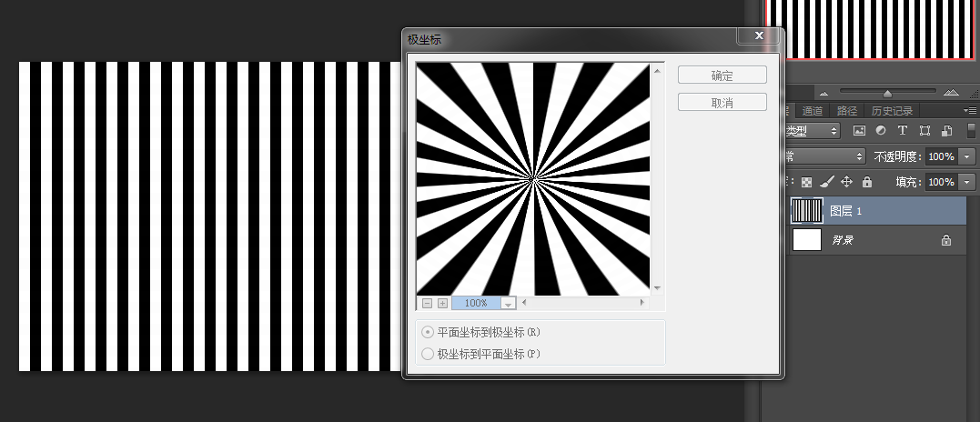Click the 不透明度 100% value field

tap(941, 156)
